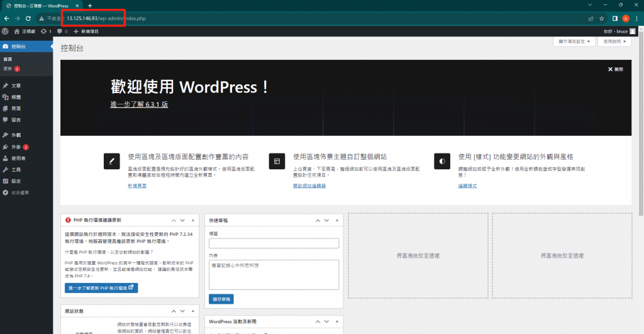The width and height of the screenshot is (644, 334).
Task: Reload the page with refresh icon
Action: [x=28, y=18]
